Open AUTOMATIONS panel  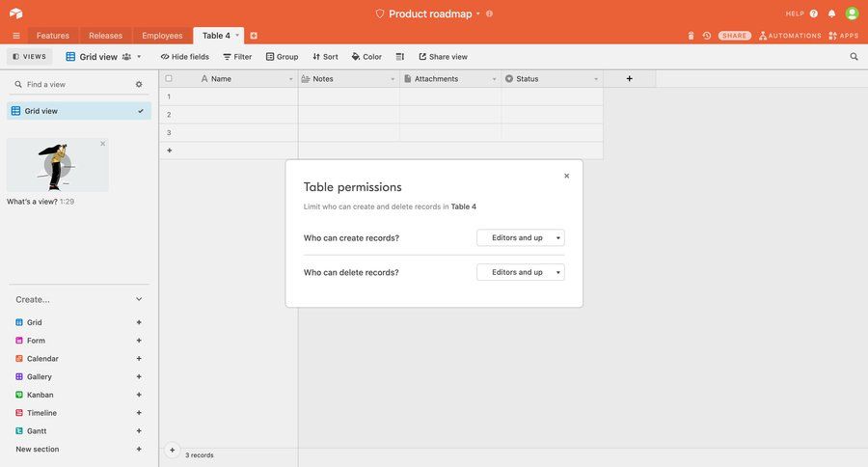click(790, 36)
